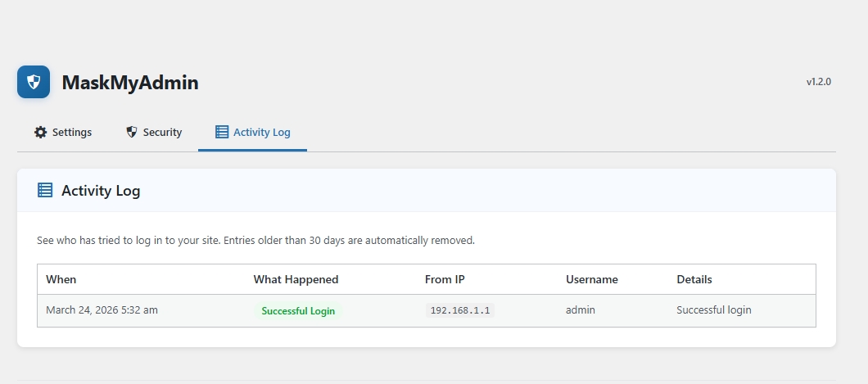Click the list icon in Activity Log panel header
This screenshot has height=384, width=868.
click(x=45, y=190)
